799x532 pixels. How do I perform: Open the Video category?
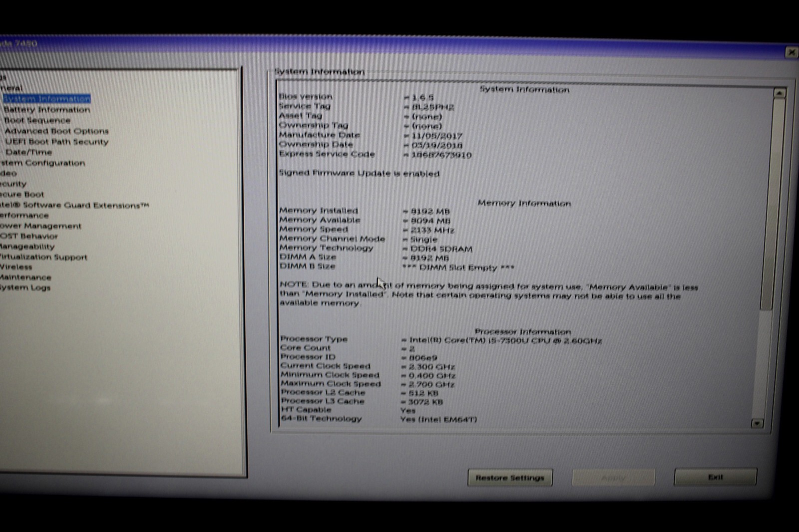coord(8,174)
